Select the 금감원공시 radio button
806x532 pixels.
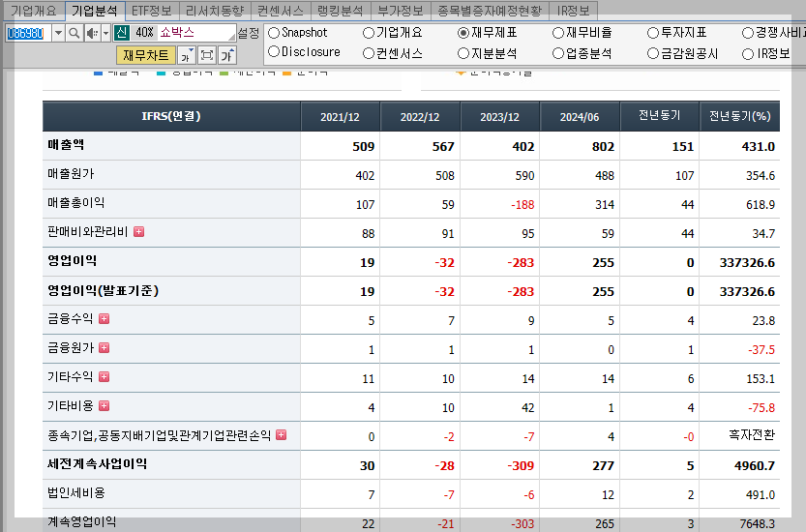pos(653,53)
